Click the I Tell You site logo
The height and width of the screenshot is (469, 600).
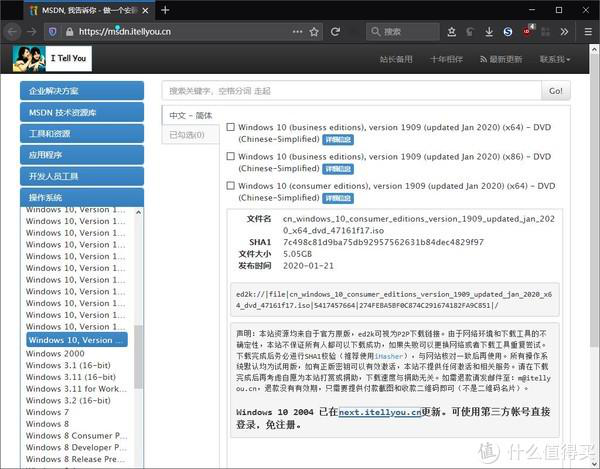[52, 59]
